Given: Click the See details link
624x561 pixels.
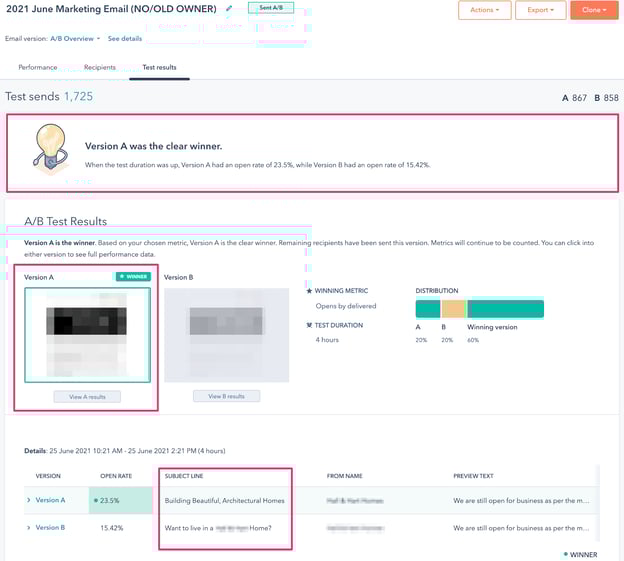Looking at the screenshot, I should (125, 39).
